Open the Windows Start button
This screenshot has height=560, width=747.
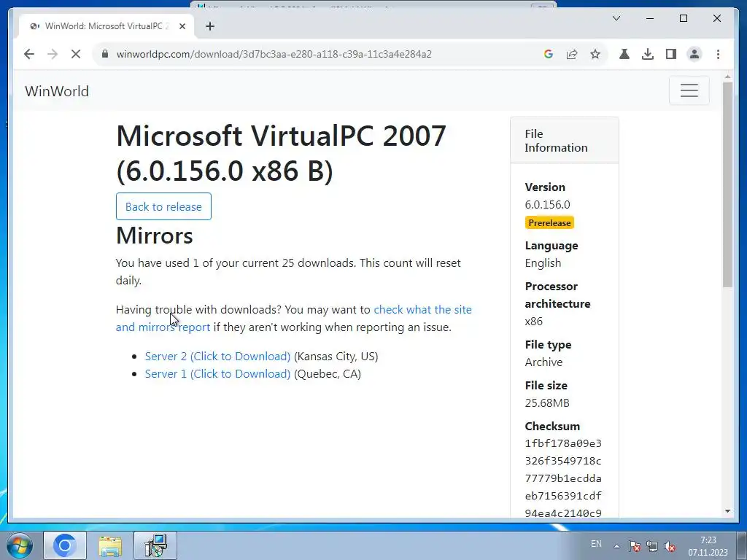pos(20,545)
